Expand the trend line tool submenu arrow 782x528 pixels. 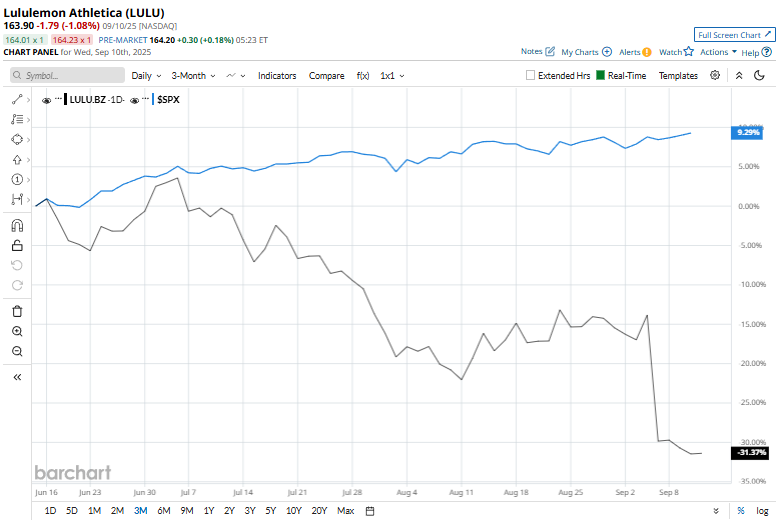tap(28, 100)
